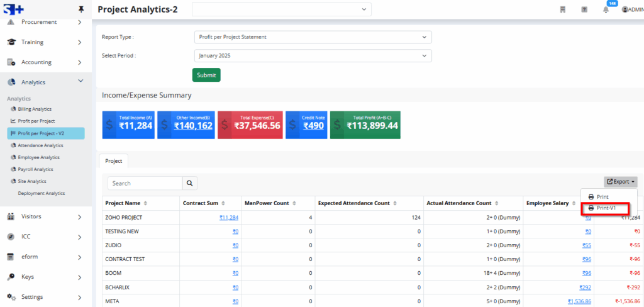The width and height of the screenshot is (644, 307).
Task: Open ZOHO PROJECT contract sum ₹11,284 link
Action: tap(228, 217)
